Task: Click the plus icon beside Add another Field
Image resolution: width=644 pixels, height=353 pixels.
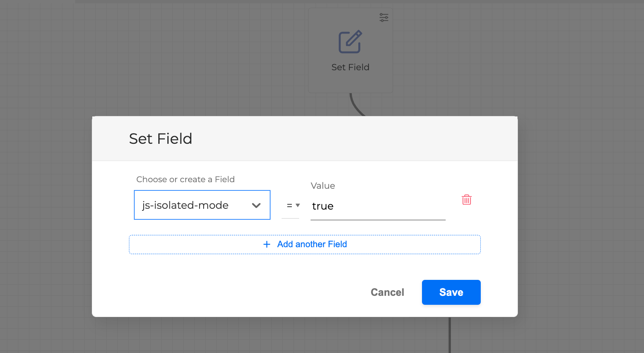Action: (x=267, y=244)
